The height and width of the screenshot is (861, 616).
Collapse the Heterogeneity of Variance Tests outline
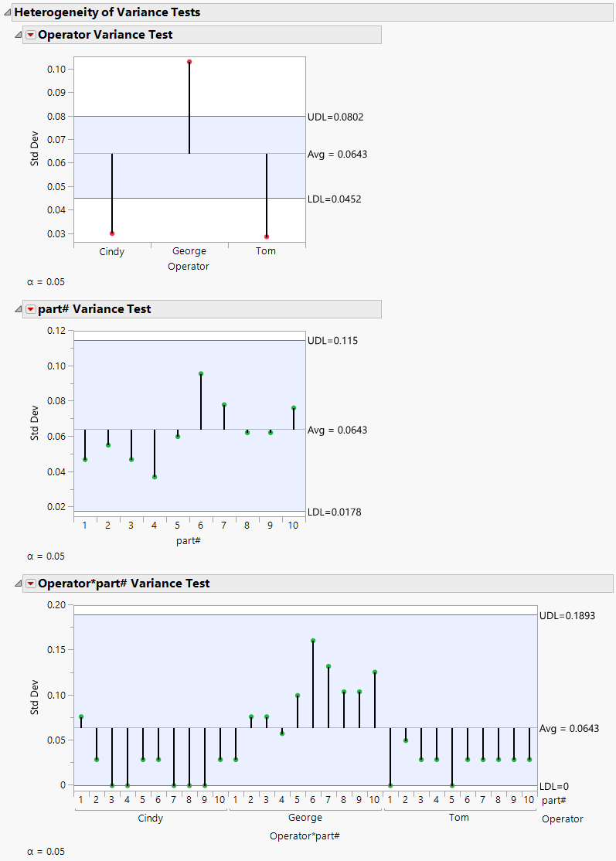(x=8, y=12)
